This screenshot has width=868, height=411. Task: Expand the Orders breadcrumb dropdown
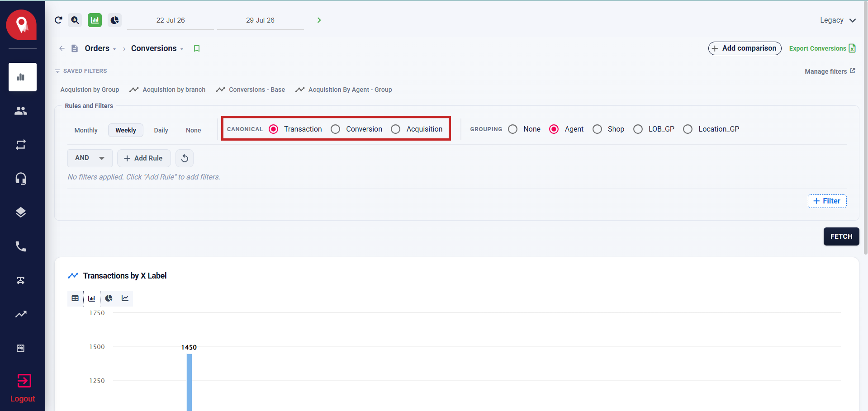[114, 49]
